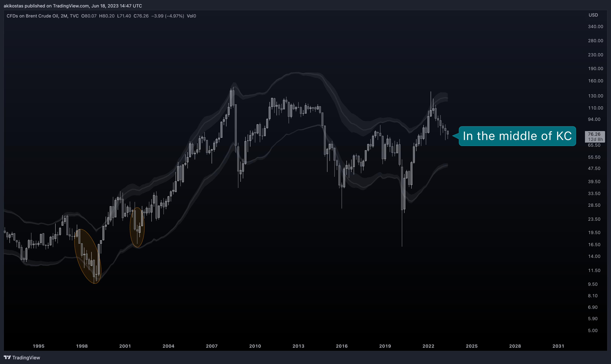
Task: Click the large orange ellipse near 1998
Action: tap(88, 256)
